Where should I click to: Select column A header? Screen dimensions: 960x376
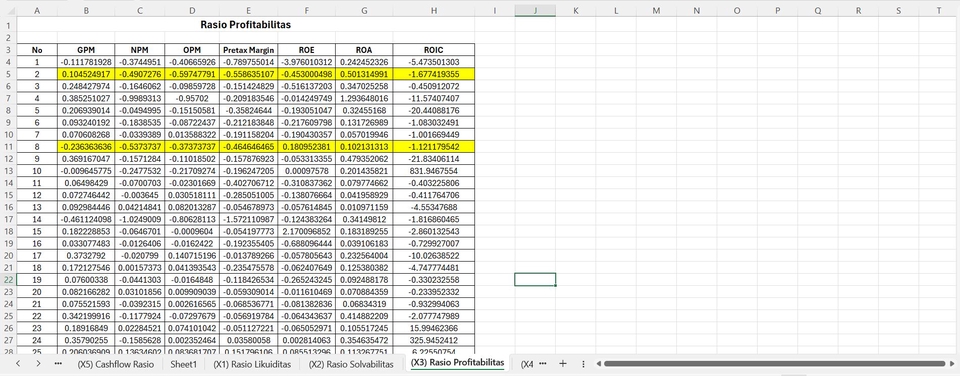(37, 10)
